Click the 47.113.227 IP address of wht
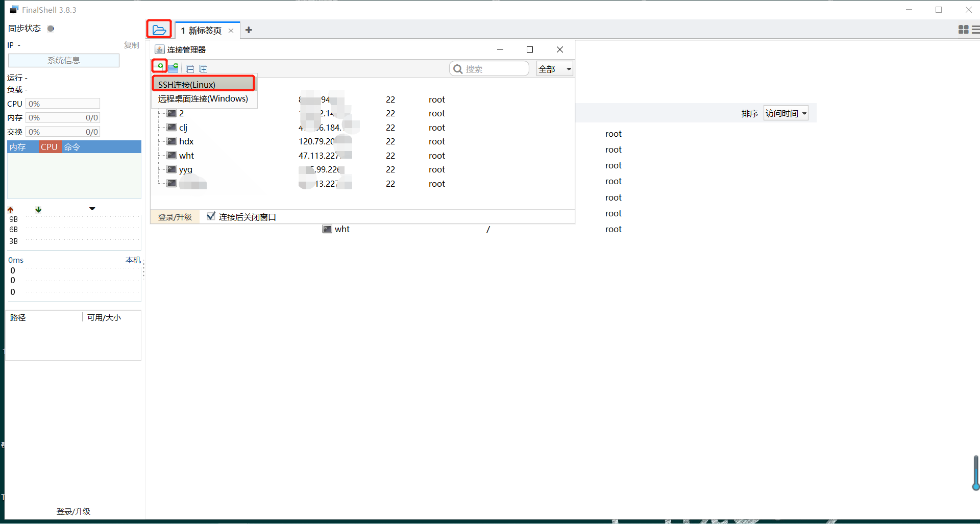This screenshot has width=980, height=524. tap(319, 156)
